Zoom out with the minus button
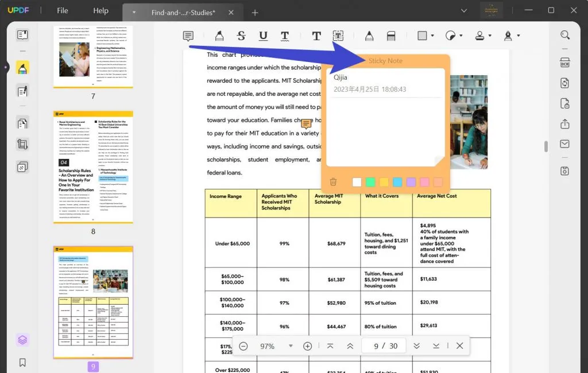 click(x=243, y=346)
